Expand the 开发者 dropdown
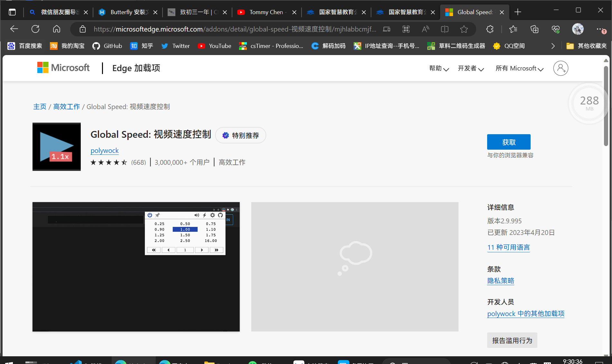 click(471, 68)
